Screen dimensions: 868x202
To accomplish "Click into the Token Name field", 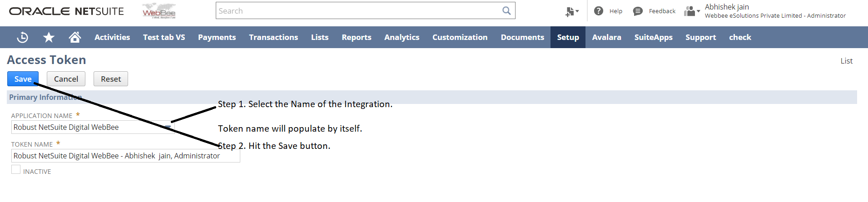I will [125, 156].
